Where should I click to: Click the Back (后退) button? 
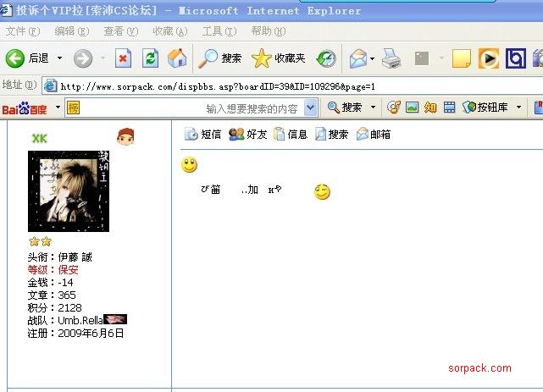coord(28,58)
